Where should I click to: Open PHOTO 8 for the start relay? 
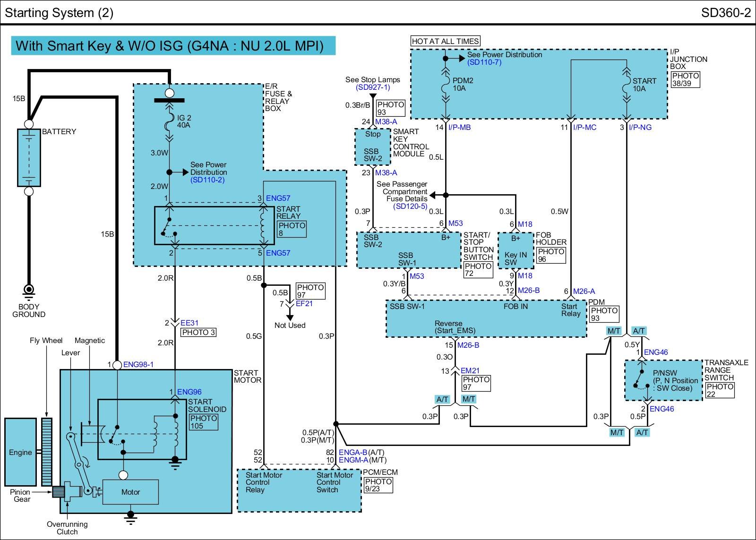(292, 229)
